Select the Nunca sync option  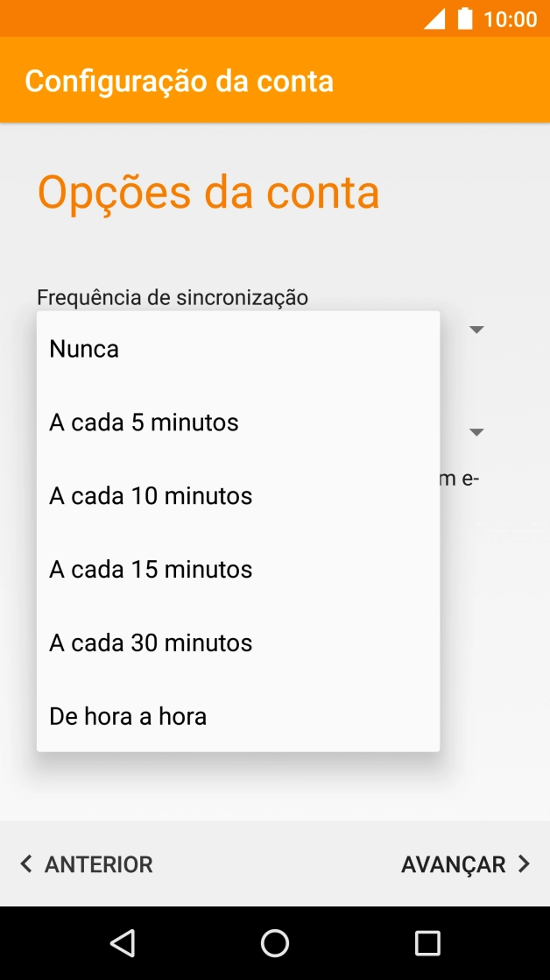(84, 348)
